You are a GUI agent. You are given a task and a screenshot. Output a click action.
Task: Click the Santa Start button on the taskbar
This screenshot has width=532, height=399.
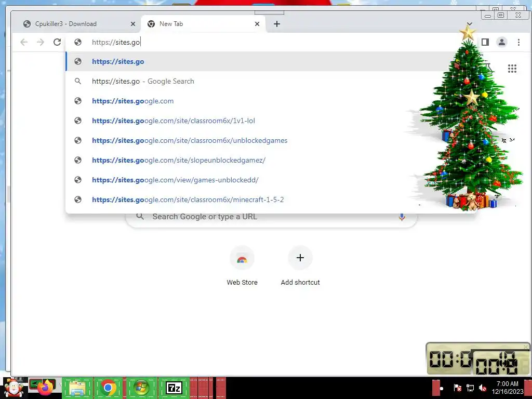pyautogui.click(x=14, y=388)
